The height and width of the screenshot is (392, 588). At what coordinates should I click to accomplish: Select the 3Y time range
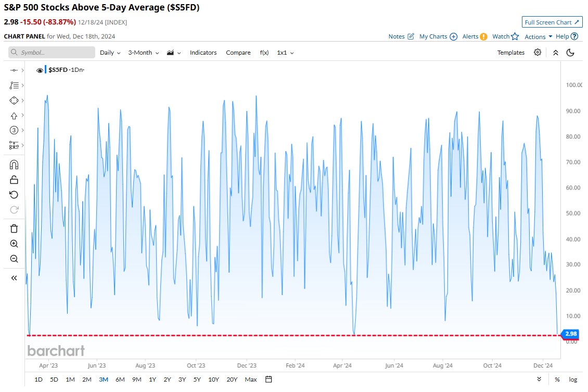point(182,380)
